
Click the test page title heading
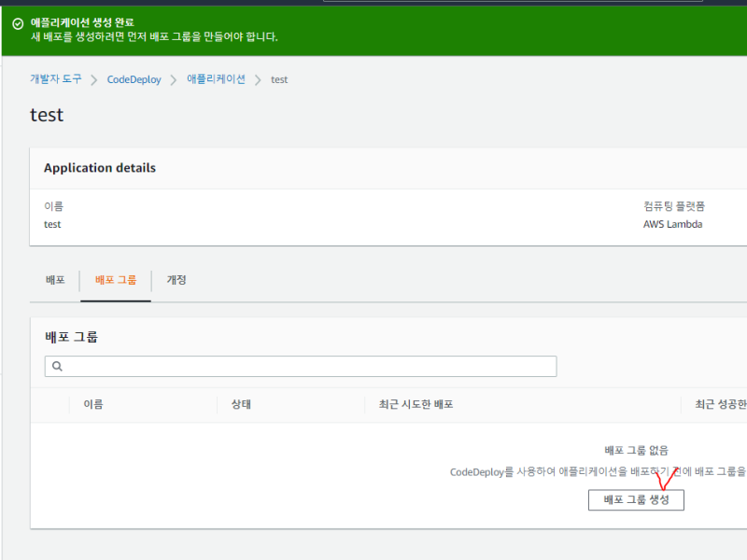47,115
